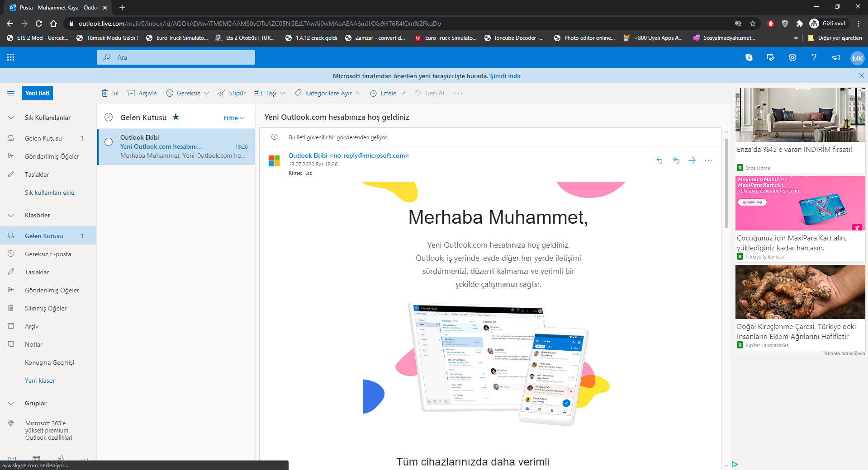This screenshot has width=868, height=470.
Task: Forward the welcome email
Action: [692, 160]
